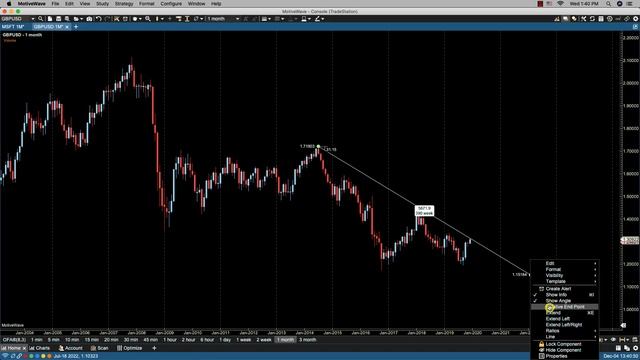640x360 pixels.
Task: Click the text cursor tool icon
Action: [x=187, y=19]
